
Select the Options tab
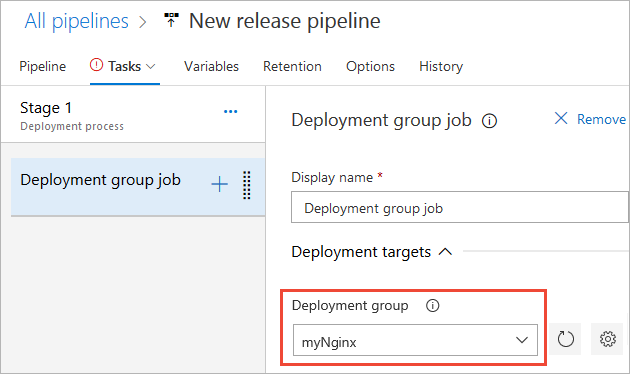coord(370,66)
